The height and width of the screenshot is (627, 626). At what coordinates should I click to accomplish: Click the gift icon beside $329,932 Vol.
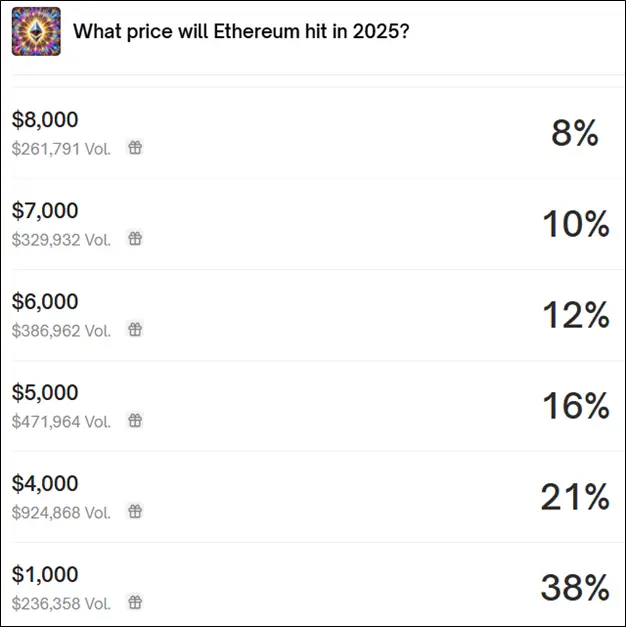point(135,238)
